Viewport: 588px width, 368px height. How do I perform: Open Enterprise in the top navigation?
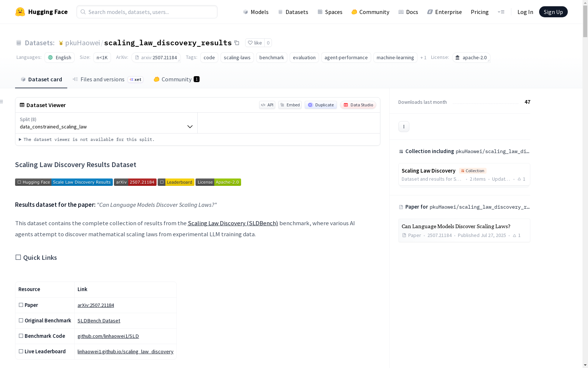coord(445,12)
